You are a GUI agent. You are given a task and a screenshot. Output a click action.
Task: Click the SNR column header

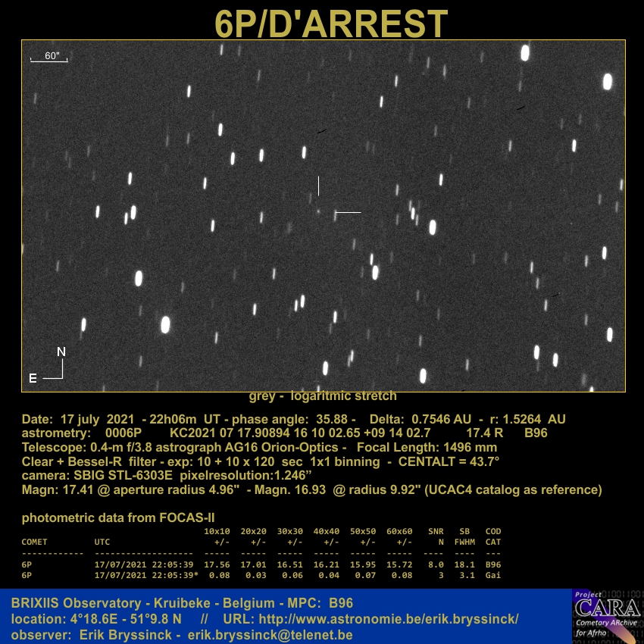(x=436, y=531)
